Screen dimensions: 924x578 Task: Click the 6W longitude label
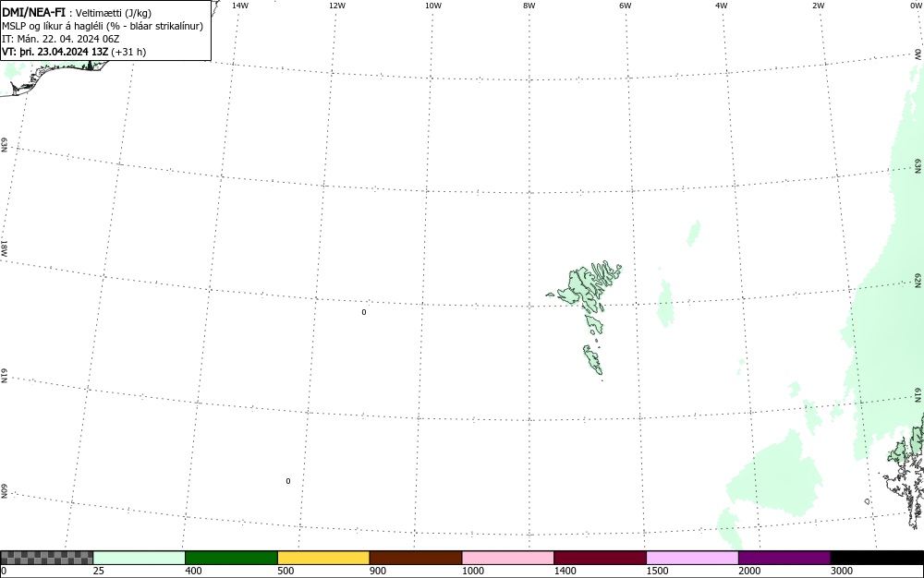point(626,6)
